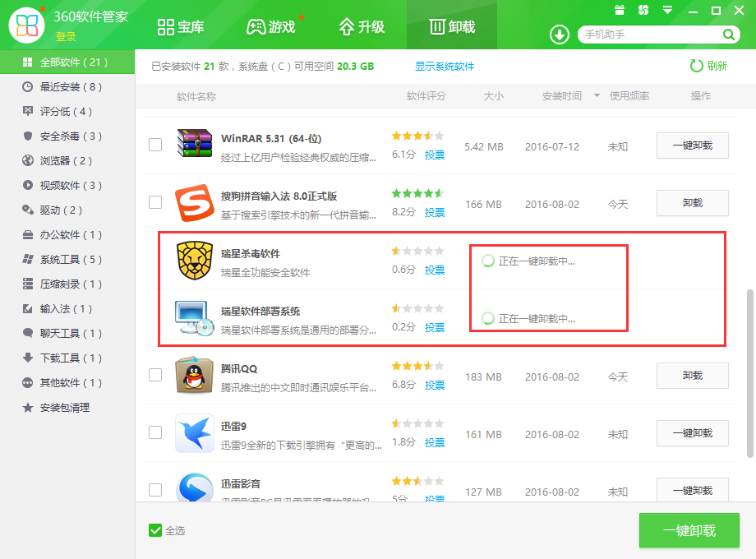Sort by 安装时间 dropdown arrow
This screenshot has height=559, width=756.
[x=597, y=95]
